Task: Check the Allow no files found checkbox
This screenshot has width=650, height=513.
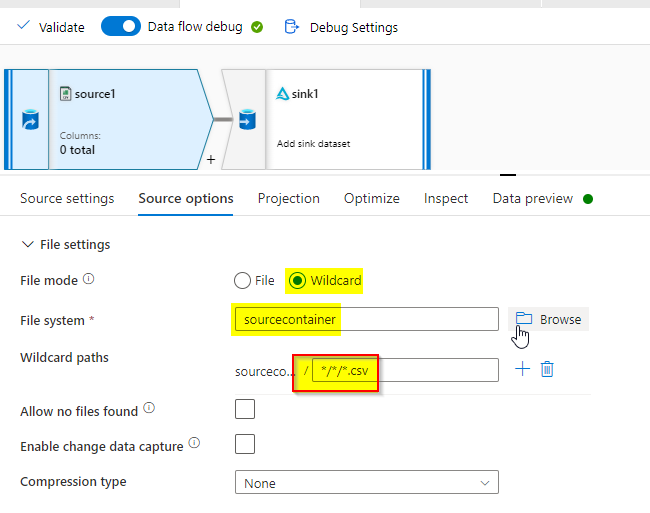Action: point(244,409)
